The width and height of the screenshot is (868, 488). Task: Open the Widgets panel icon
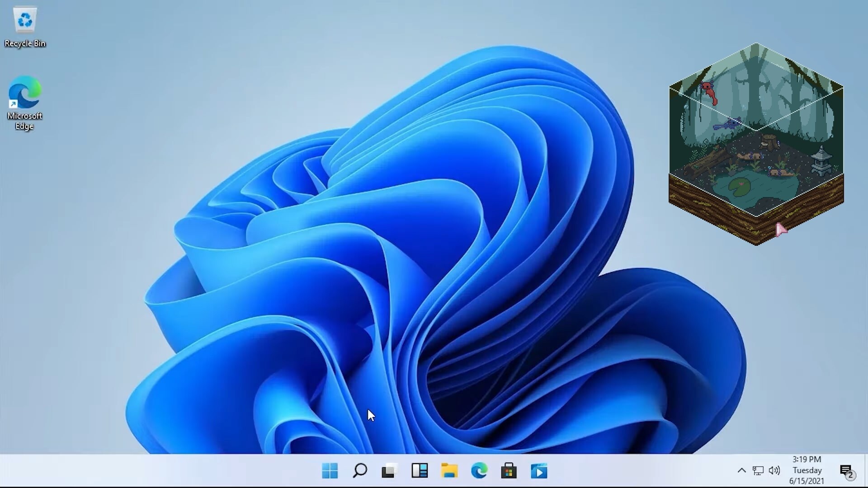coord(420,471)
